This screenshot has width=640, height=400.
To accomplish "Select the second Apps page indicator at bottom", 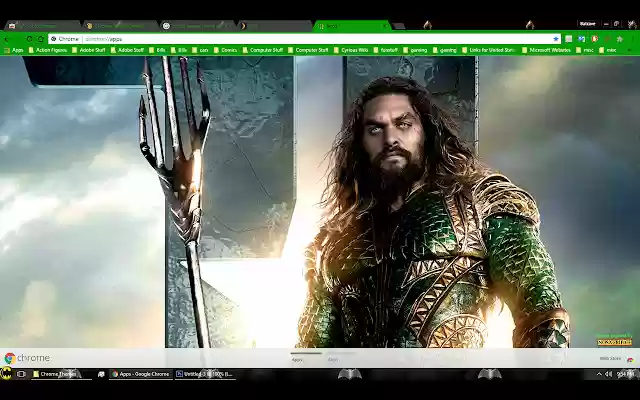I will click(x=341, y=356).
